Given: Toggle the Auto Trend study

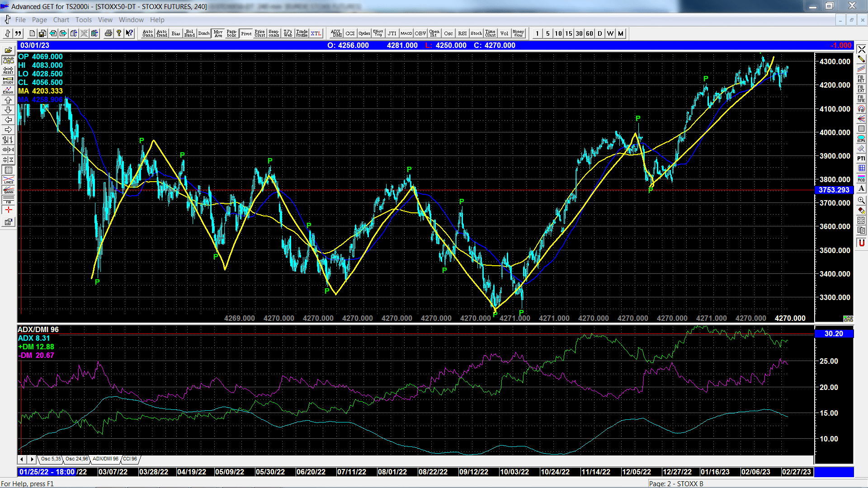Looking at the screenshot, I should [162, 33].
